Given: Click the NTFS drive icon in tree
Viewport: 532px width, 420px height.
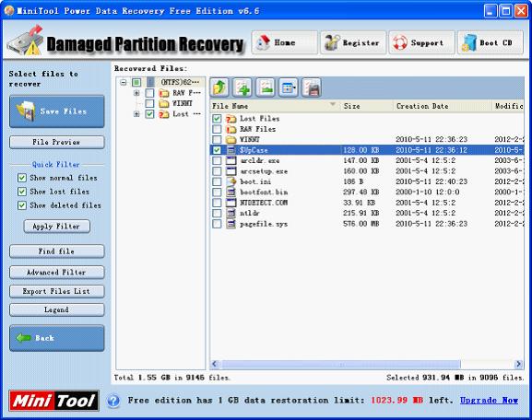Looking at the screenshot, I should coord(150,82).
